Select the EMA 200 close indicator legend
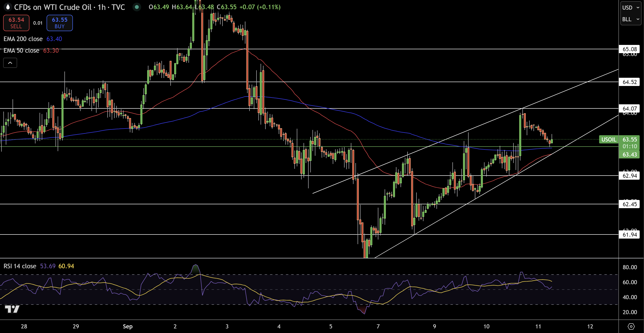Image resolution: width=644 pixels, height=333 pixels. 23,39
